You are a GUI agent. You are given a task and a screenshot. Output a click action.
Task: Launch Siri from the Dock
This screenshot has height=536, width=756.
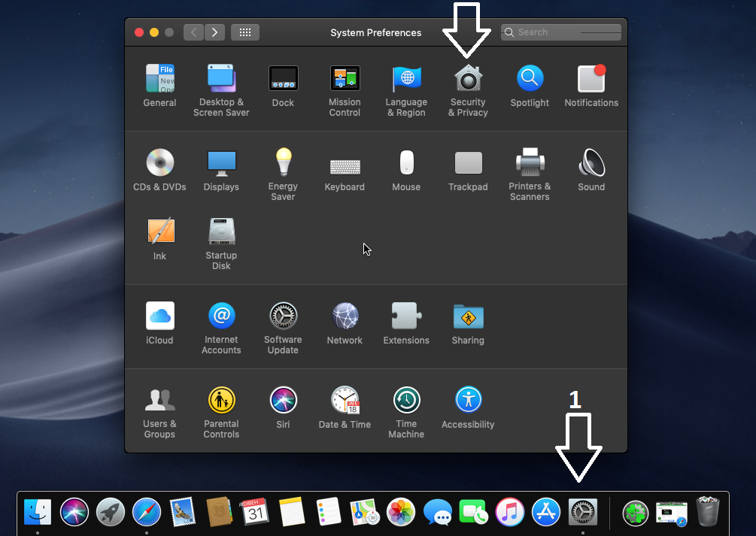[x=74, y=511]
